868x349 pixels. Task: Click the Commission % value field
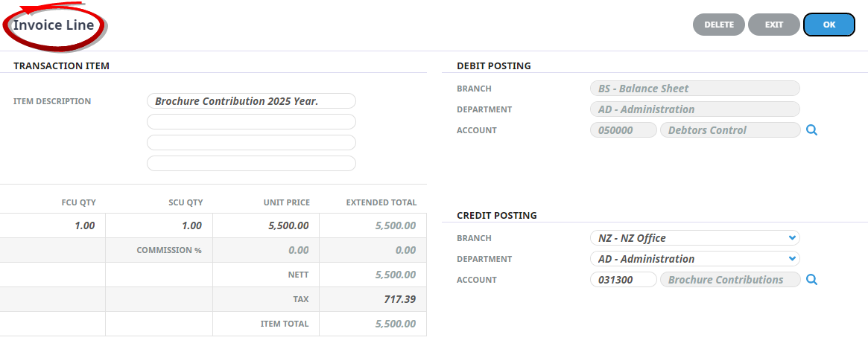(267, 250)
